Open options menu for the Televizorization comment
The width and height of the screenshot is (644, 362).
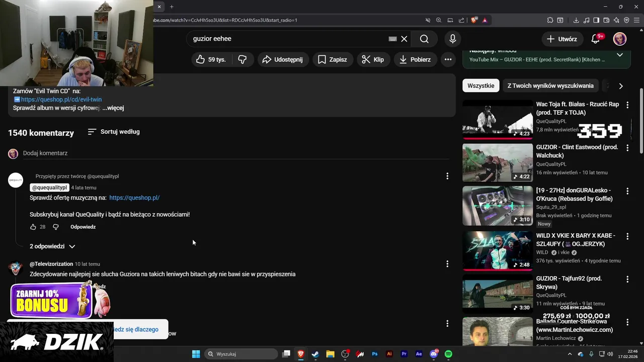tap(447, 264)
